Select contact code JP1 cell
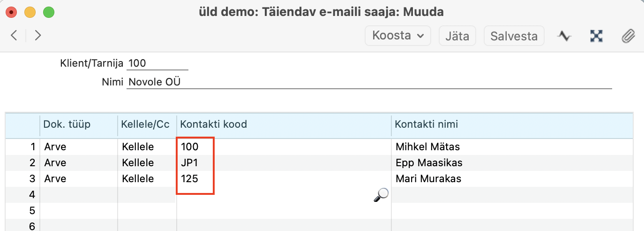Viewport: 644px width, 231px height. point(189,163)
